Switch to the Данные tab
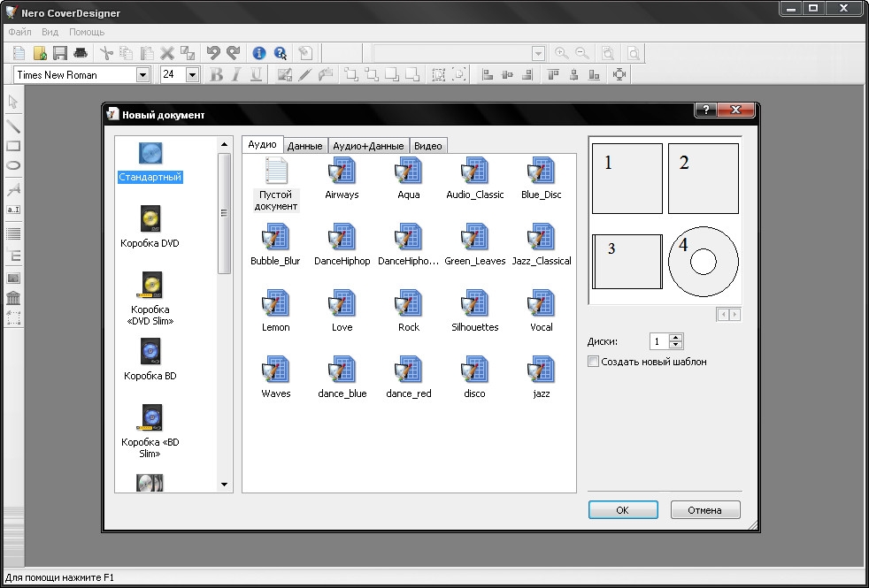Image resolution: width=869 pixels, height=588 pixels. [x=304, y=146]
